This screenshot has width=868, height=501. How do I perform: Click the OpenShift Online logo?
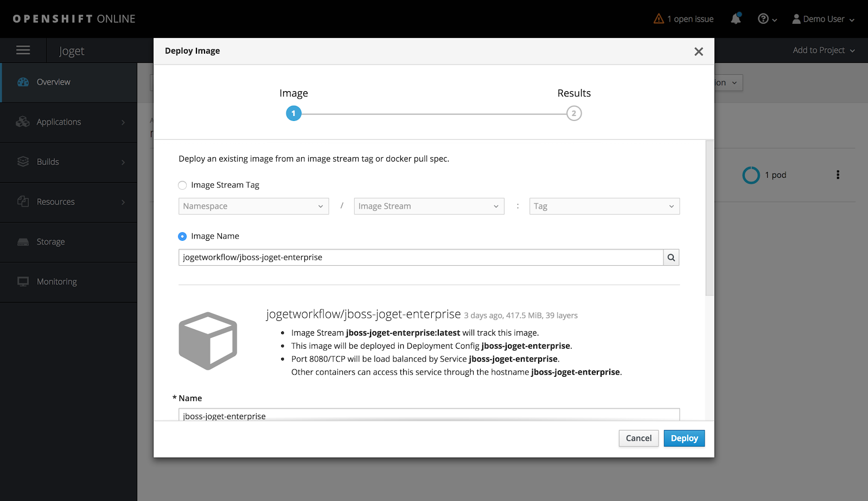(x=74, y=19)
